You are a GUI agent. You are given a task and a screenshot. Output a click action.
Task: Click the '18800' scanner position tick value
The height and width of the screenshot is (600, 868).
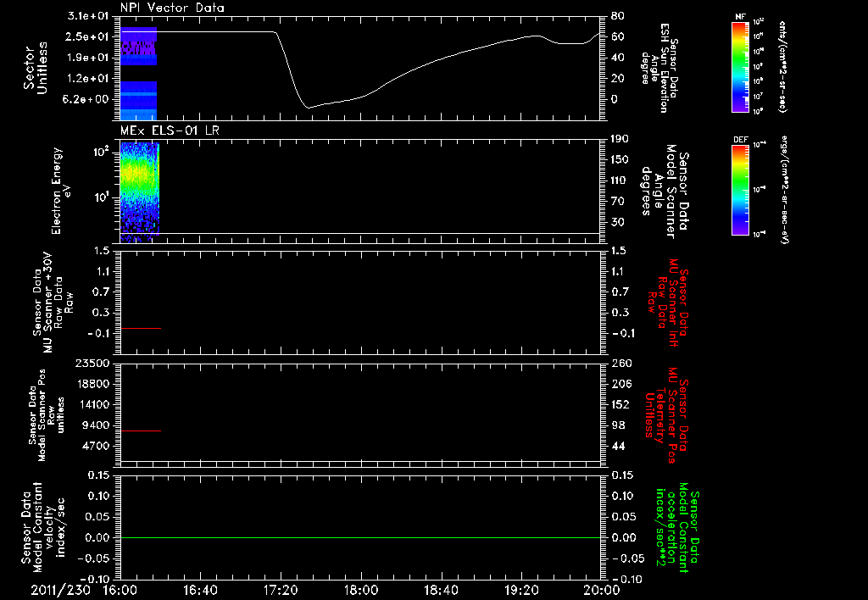pyautogui.click(x=92, y=384)
